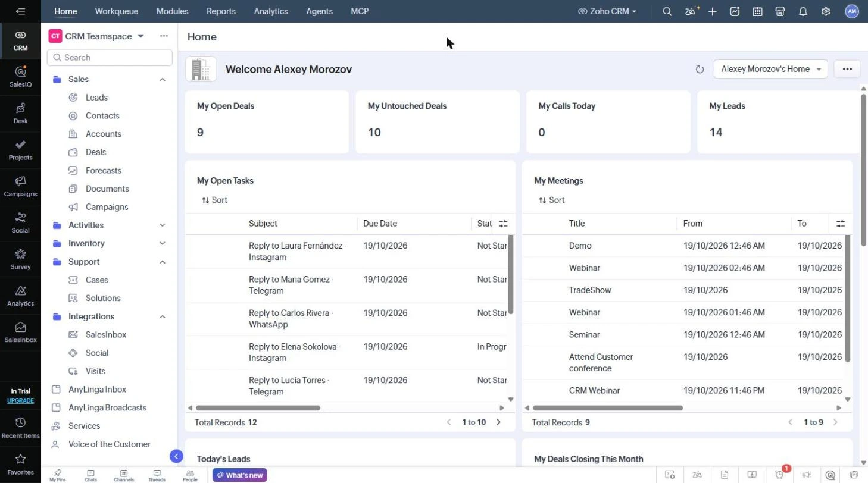This screenshot has height=483, width=868.
Task: Open the Analytics tab in top navigation
Action: click(x=271, y=11)
